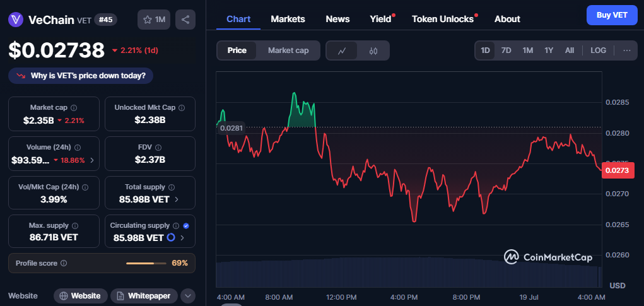Toggle chart view to Market cap

click(x=288, y=50)
